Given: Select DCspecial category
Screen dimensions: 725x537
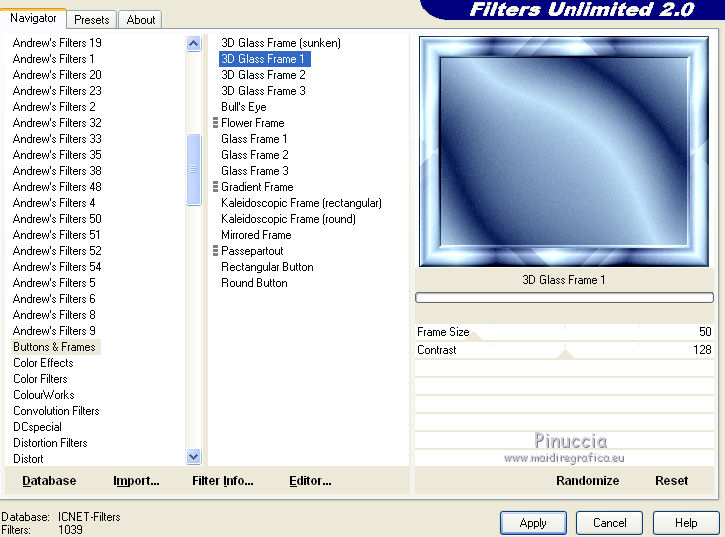Looking at the screenshot, I should coord(37,427).
